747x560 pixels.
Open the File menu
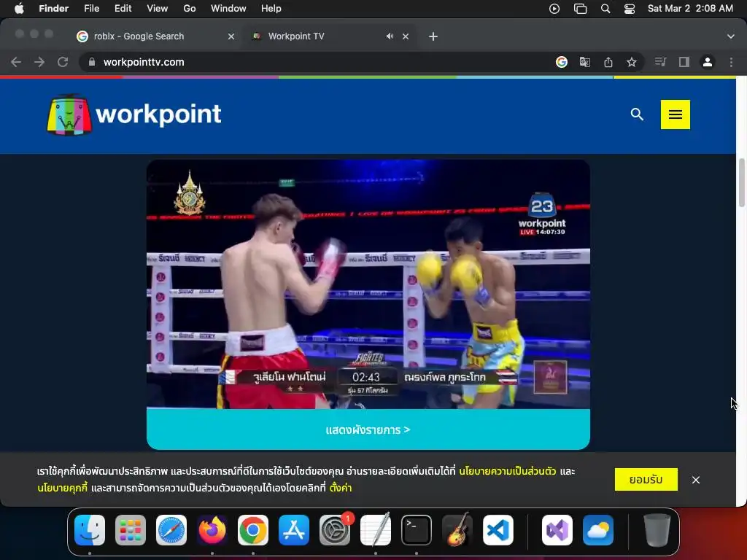tap(91, 8)
